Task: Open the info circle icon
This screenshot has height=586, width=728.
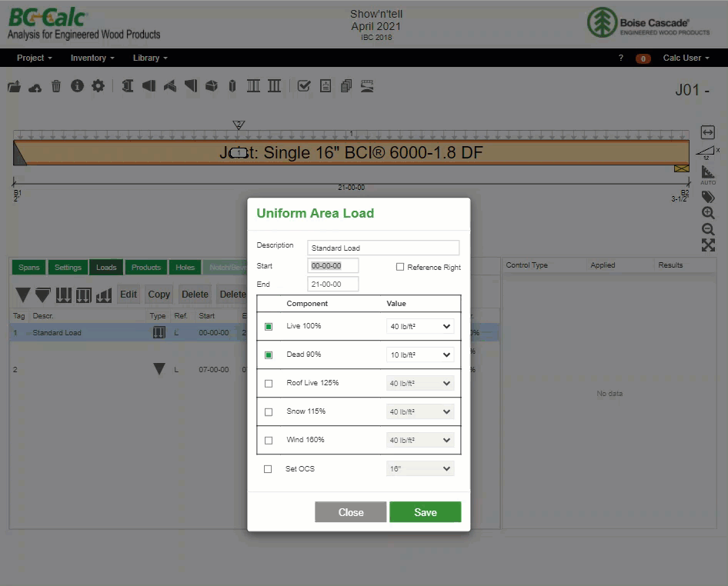Action: [x=77, y=86]
